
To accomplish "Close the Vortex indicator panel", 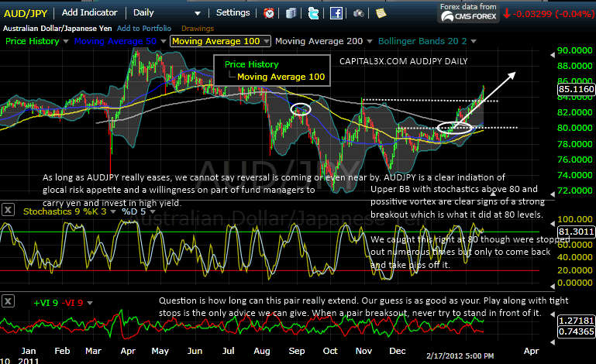I will [x=7, y=300].
